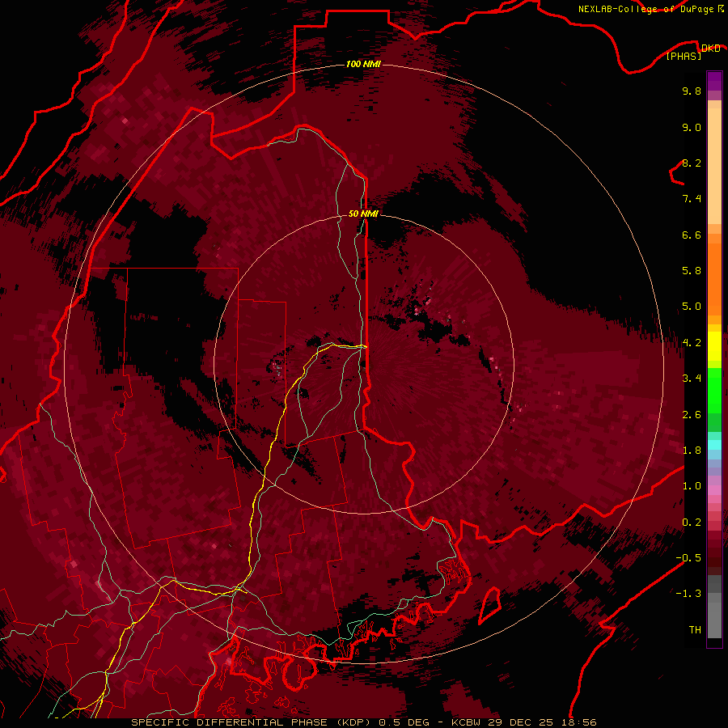Viewport: 728px width, 728px height.
Task: Pick the orange segment of the color bar
Action: coord(714,278)
